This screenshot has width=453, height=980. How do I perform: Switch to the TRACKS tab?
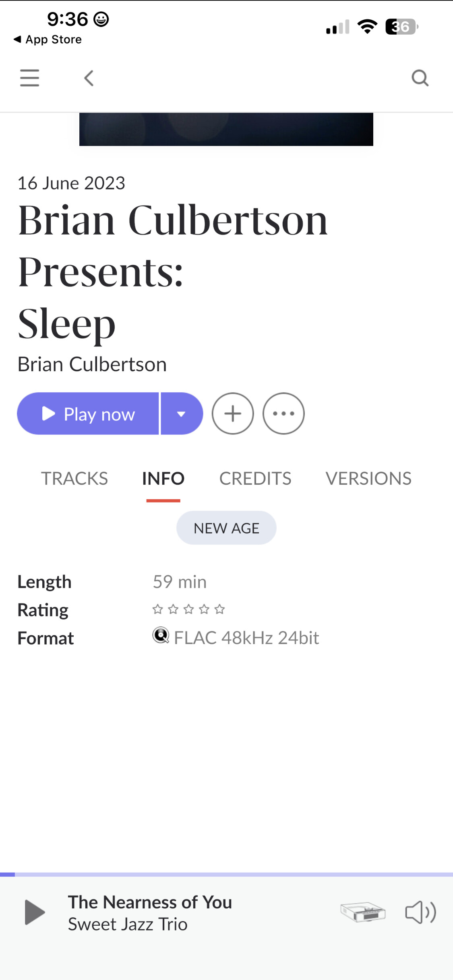coord(74,479)
